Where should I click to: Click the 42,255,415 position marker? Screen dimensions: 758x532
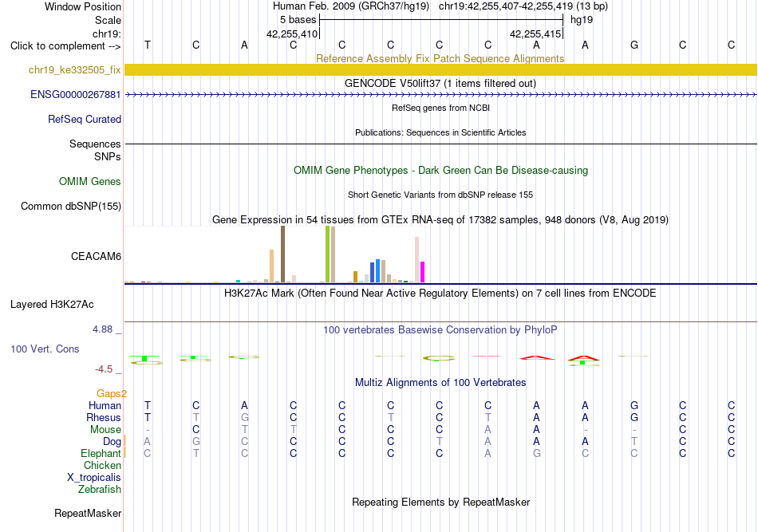coord(535,34)
